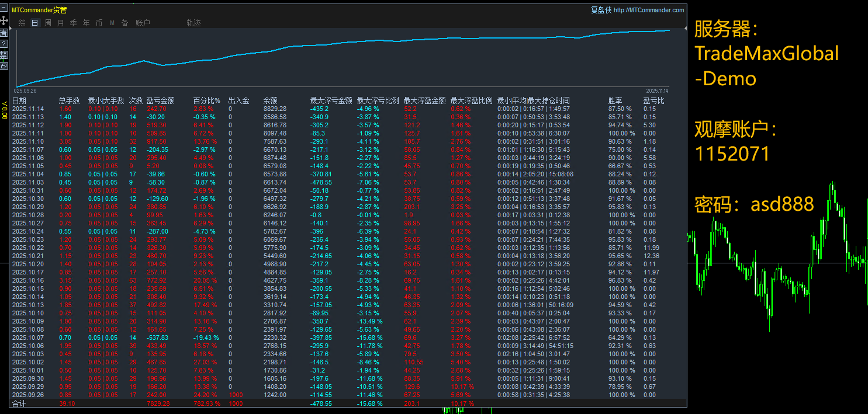The width and height of the screenshot is (868, 414).
Task: Switch to the 周 weekly view tab
Action: tap(47, 22)
